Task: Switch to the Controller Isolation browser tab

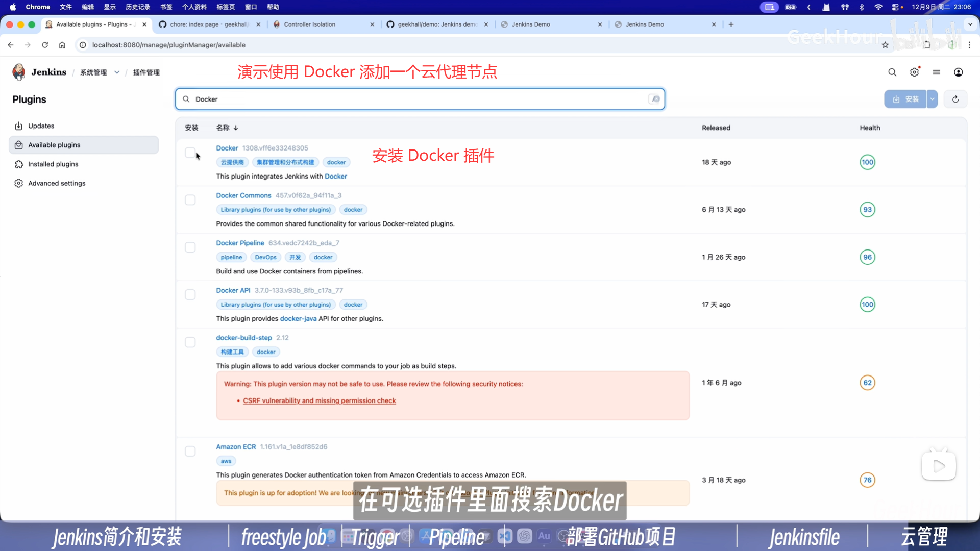Action: 309,24
